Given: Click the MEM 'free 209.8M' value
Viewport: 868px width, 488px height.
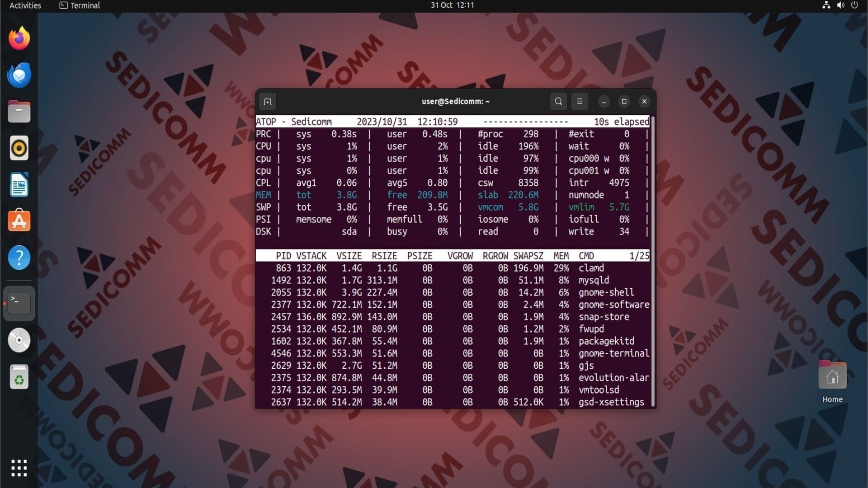Looking at the screenshot, I should click(x=417, y=195).
